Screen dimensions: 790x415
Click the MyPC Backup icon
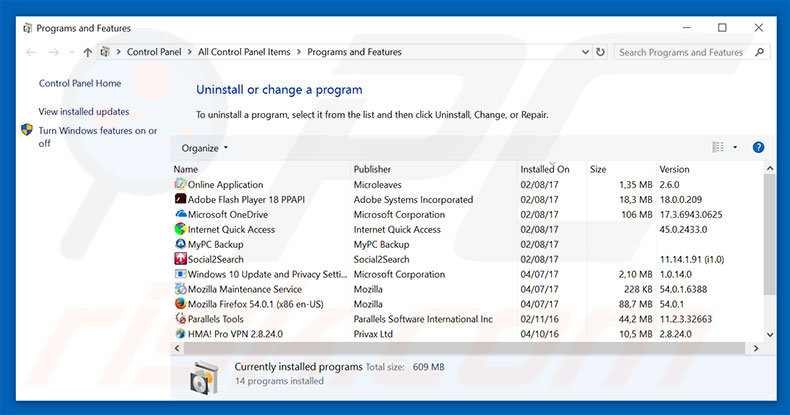coord(180,244)
